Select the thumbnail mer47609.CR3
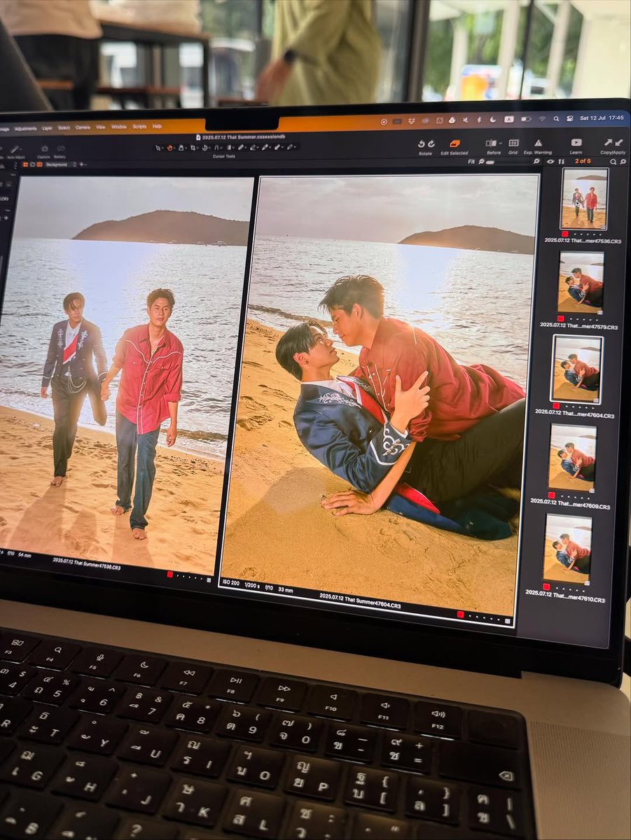 [x=571, y=457]
